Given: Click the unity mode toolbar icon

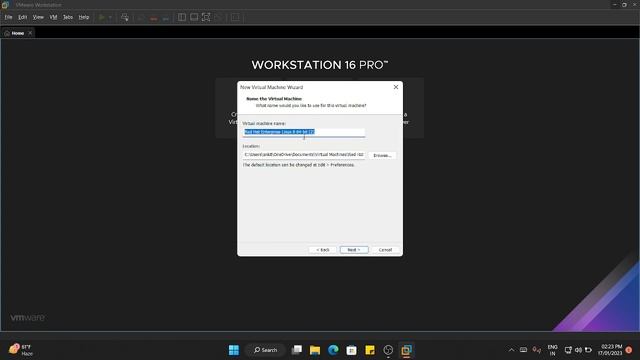Looking at the screenshot, I should 218,17.
